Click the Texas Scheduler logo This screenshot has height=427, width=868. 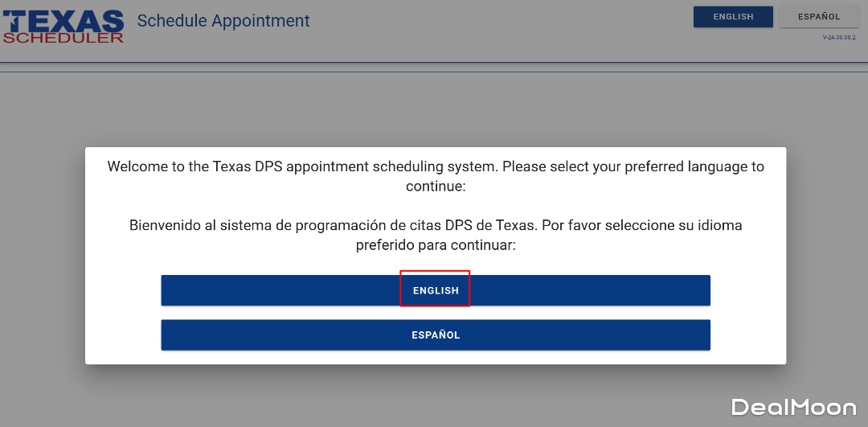pyautogui.click(x=63, y=27)
